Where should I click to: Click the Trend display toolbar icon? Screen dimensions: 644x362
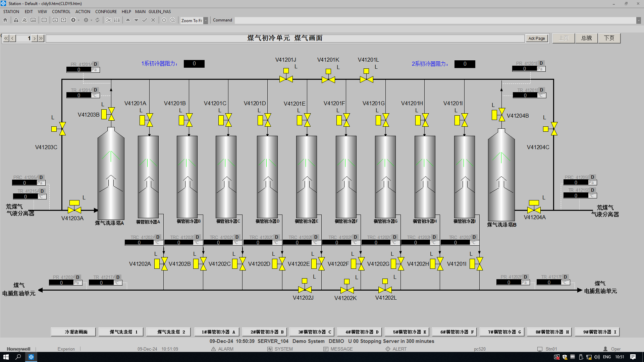108,20
